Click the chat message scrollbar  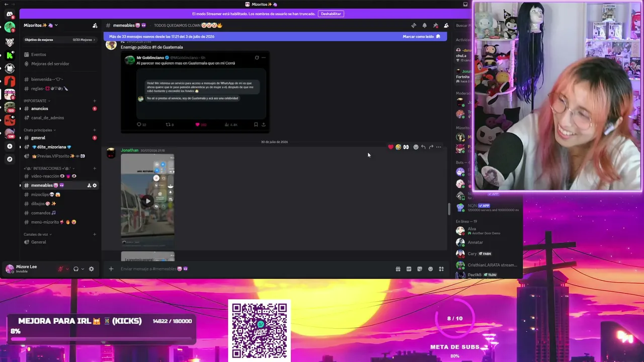coord(449,209)
